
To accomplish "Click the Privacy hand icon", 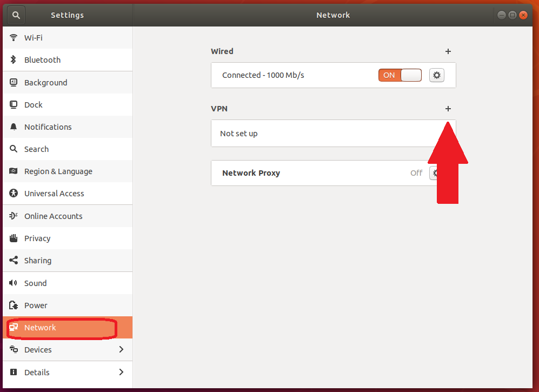I will tap(14, 238).
